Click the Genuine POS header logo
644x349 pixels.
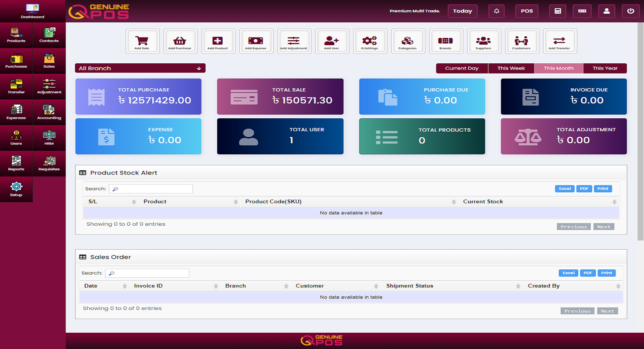[98, 11]
